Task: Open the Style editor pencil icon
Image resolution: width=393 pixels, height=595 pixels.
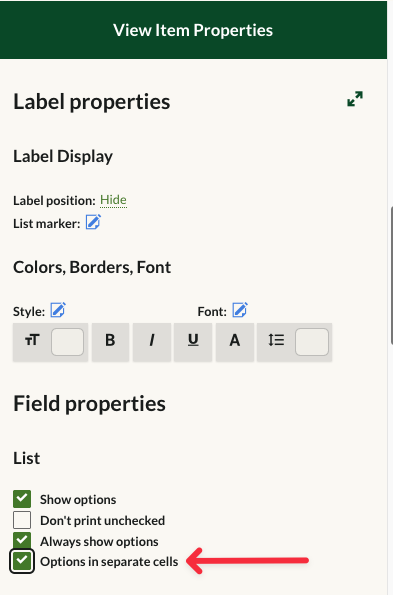Action: point(58,310)
